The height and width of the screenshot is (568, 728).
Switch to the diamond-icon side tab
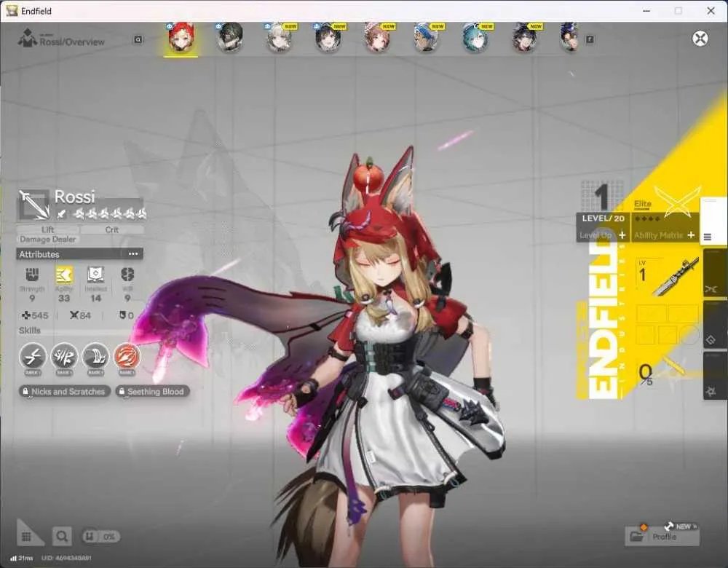point(715,325)
